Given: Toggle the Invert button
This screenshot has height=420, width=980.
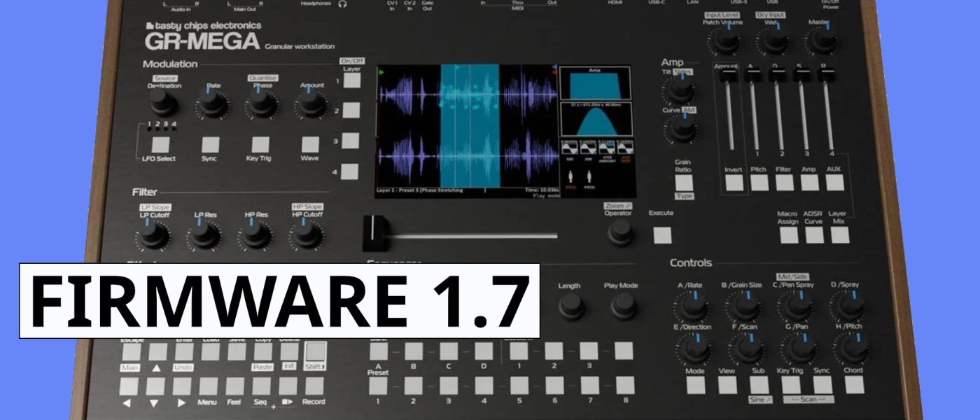Looking at the screenshot, I should coord(734,183).
